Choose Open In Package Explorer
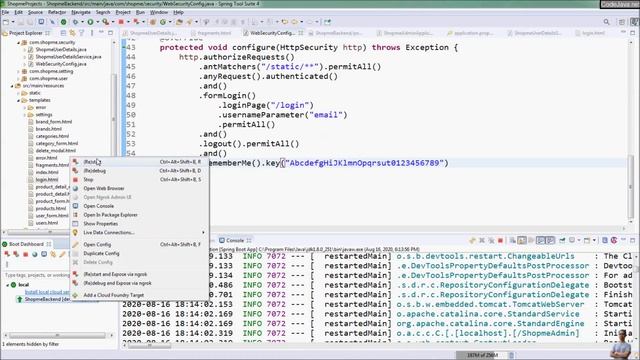Image resolution: width=640 pixels, height=360 pixels. tap(140, 215)
